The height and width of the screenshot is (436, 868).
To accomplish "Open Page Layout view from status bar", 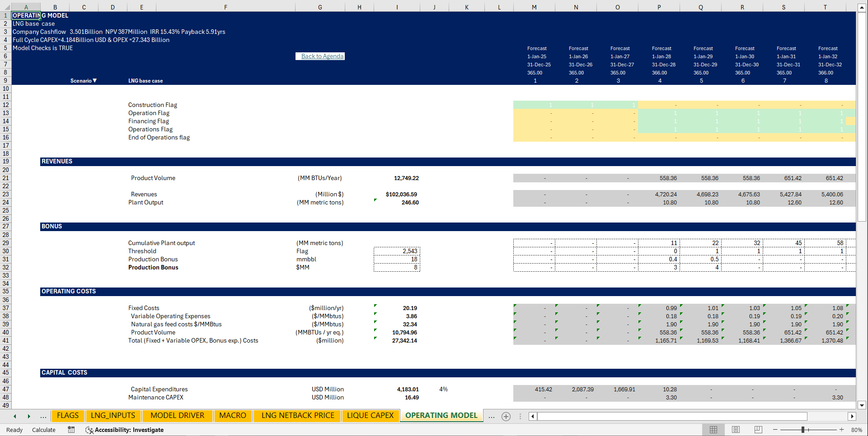I will coord(736,429).
